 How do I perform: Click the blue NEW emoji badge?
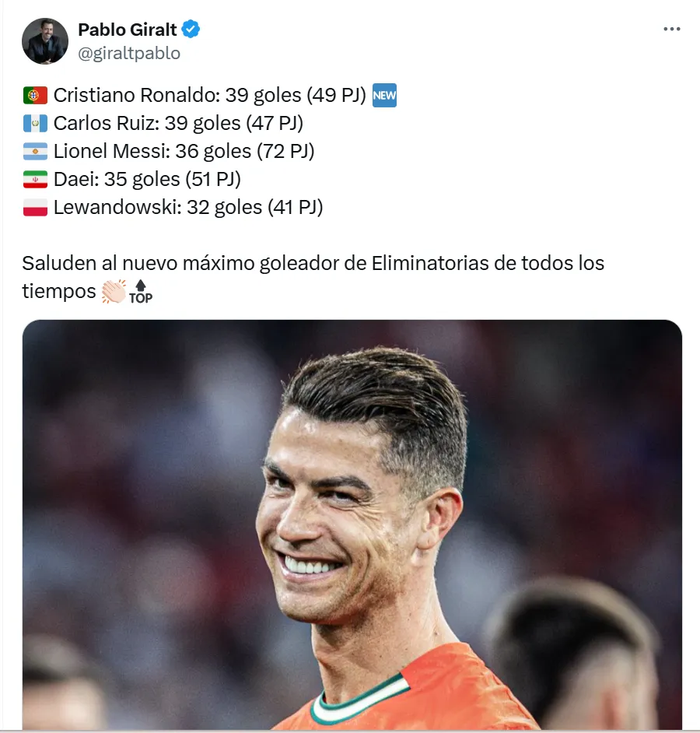(x=384, y=96)
